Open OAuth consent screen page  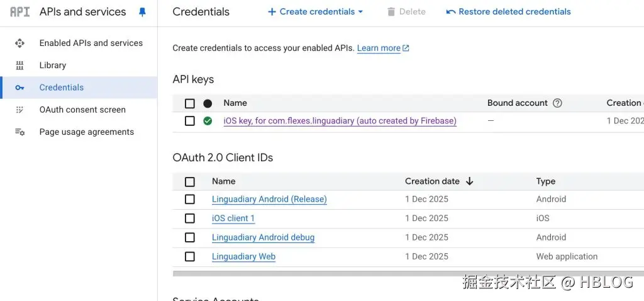(x=82, y=110)
